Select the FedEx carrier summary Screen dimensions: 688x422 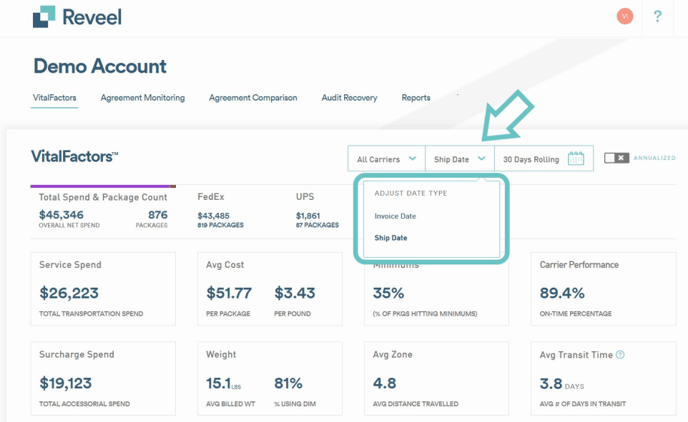pos(220,210)
